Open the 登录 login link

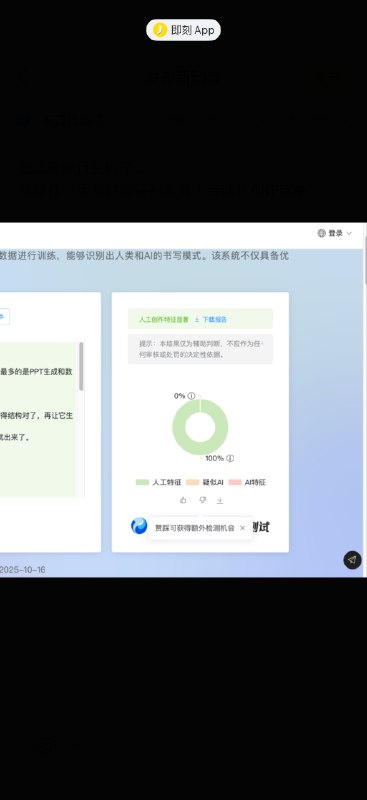coord(335,233)
